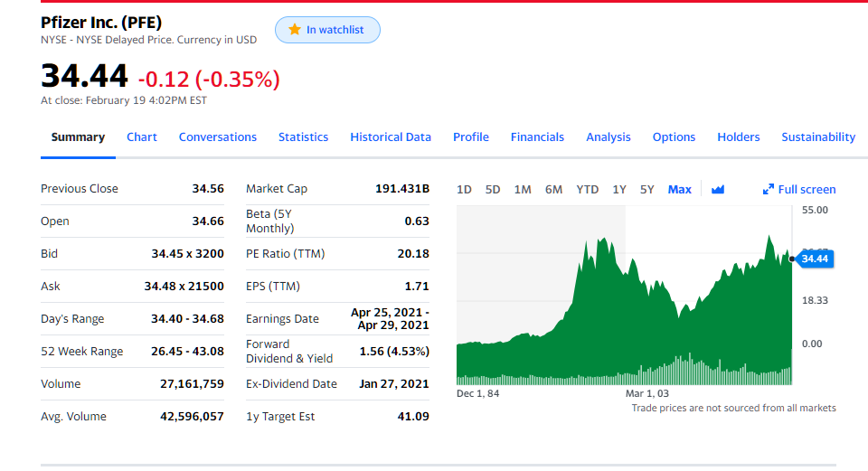Image resolution: width=868 pixels, height=471 pixels.
Task: Click the Mar 1, 03 chart date label
Action: tap(647, 393)
